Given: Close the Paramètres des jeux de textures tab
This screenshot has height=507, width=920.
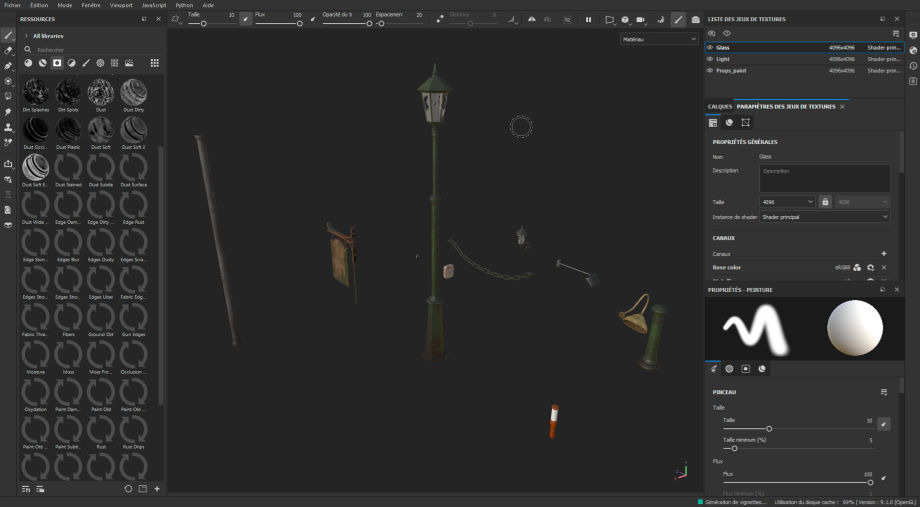Looking at the screenshot, I should point(842,107).
